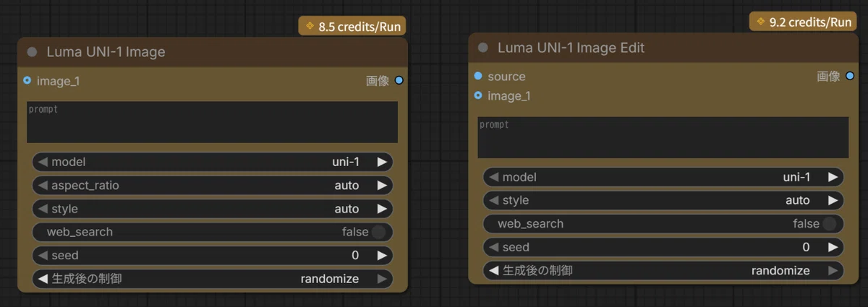Select previous 生成後の制御 option in Image Edit node

pyautogui.click(x=493, y=270)
